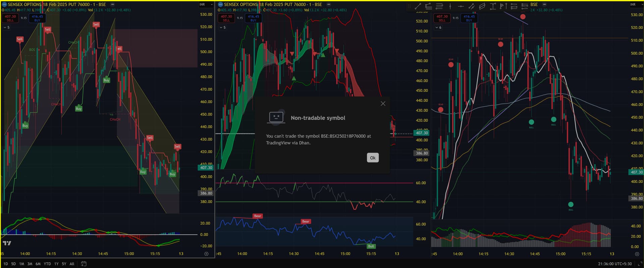This screenshot has height=268, width=644.
Task: Click 386.80 price label on middle chart axis
Action: tap(422, 153)
